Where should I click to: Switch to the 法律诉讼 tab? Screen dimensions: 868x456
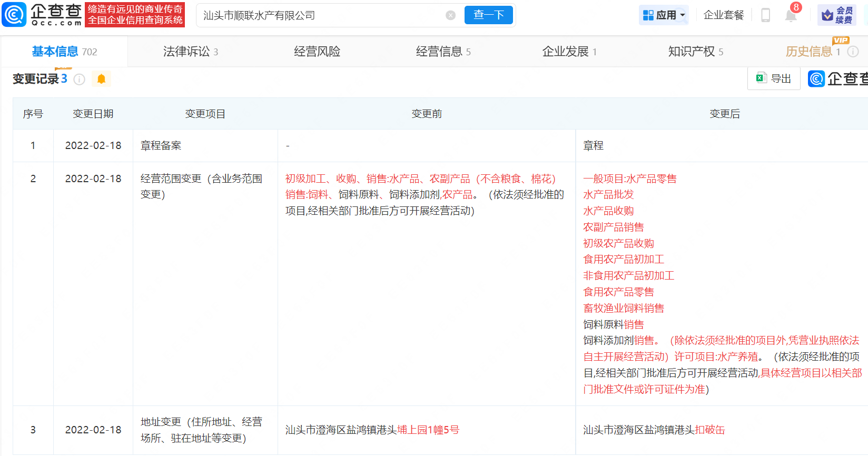coord(191,52)
